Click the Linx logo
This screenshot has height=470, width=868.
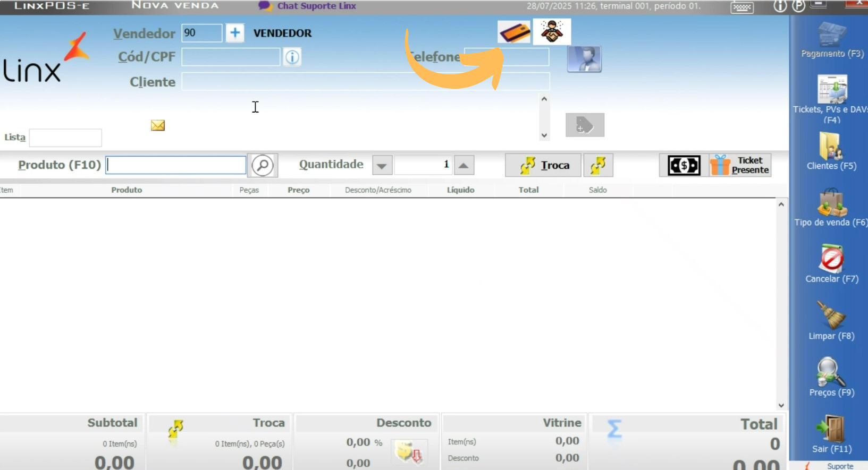pos(46,58)
